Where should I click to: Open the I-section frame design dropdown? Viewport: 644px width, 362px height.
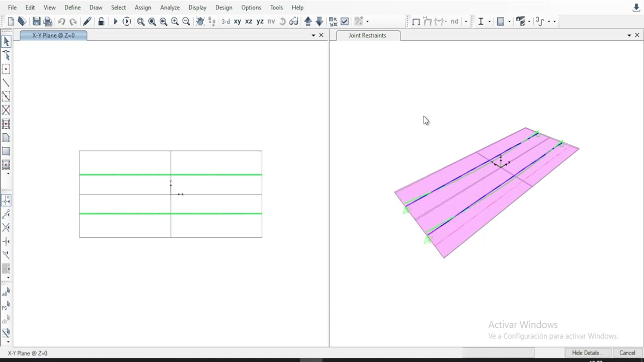click(x=490, y=21)
